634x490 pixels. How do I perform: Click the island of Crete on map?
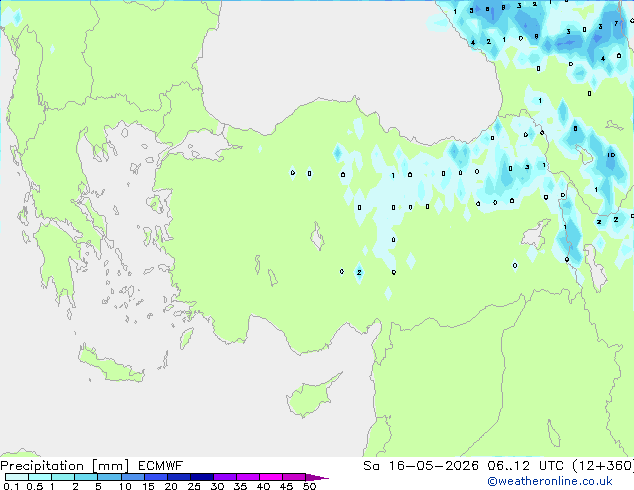[x=110, y=365]
